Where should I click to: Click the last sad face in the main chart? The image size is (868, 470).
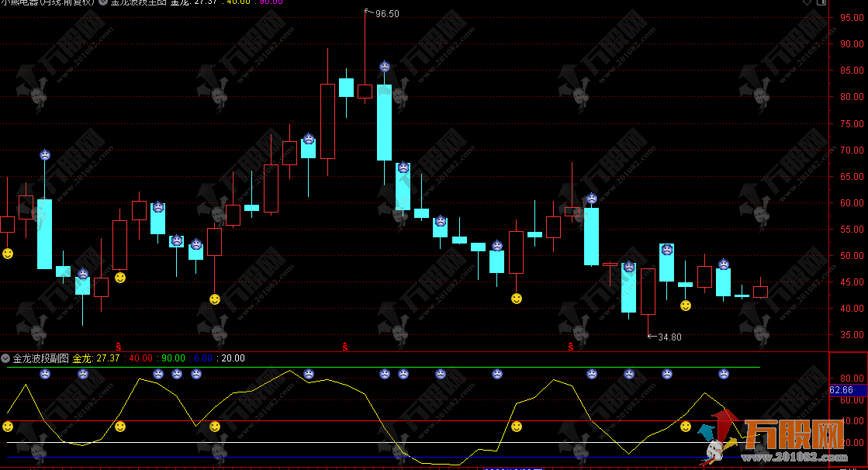(x=724, y=264)
